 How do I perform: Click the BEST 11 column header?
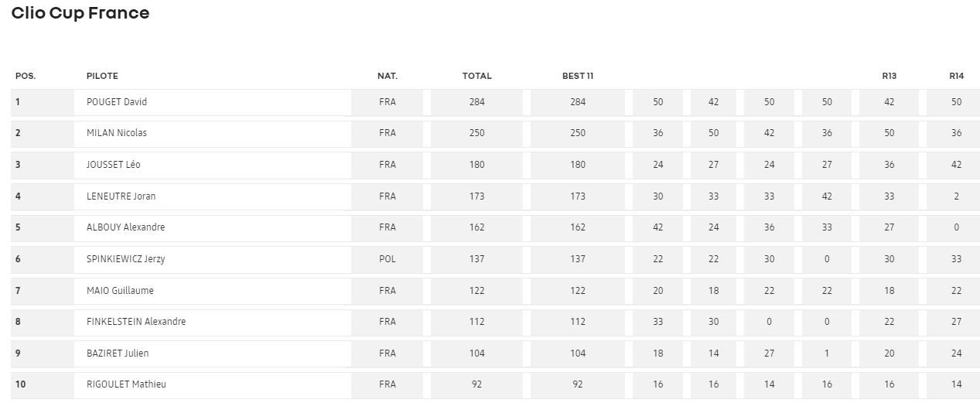[x=578, y=76]
